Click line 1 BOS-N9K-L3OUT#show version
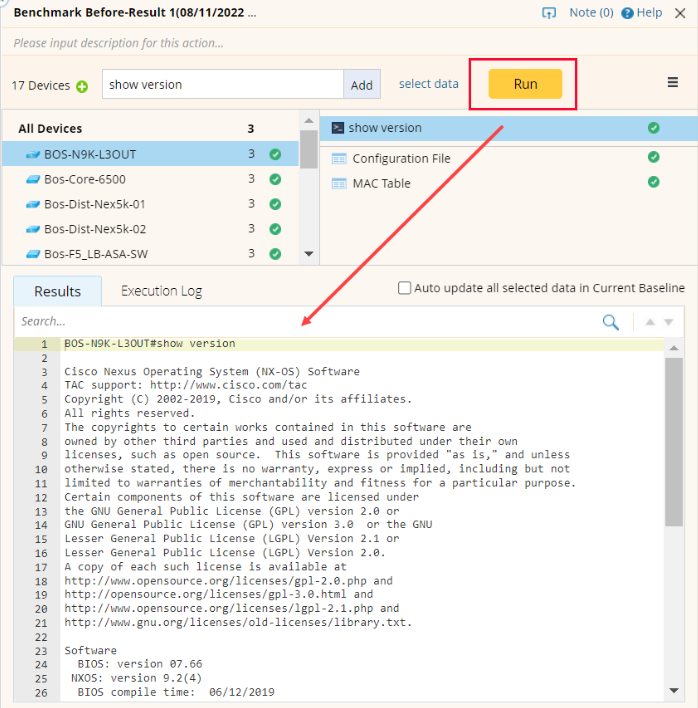This screenshot has width=698, height=708. (x=149, y=344)
